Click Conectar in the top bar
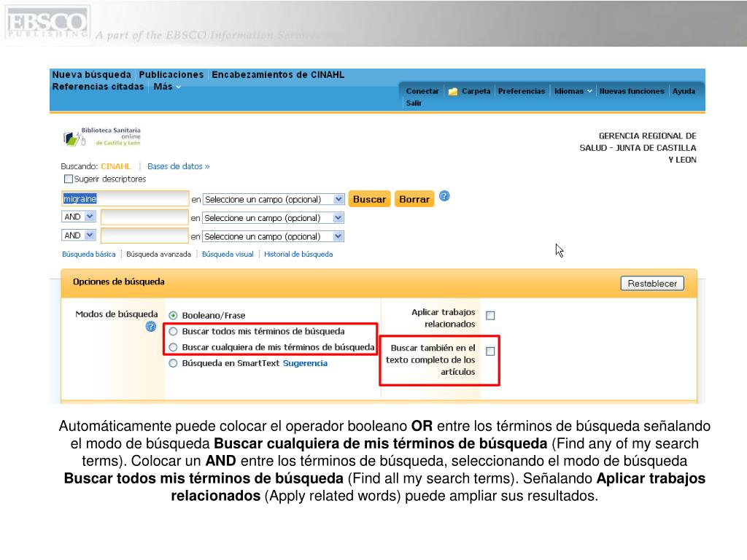 click(x=422, y=91)
